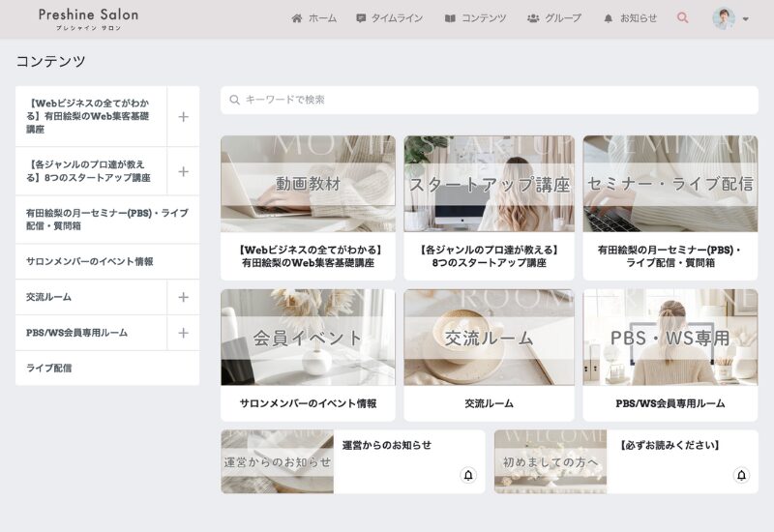Click the red search icon in header
Image resolution: width=774 pixels, height=532 pixels.
[x=683, y=17]
